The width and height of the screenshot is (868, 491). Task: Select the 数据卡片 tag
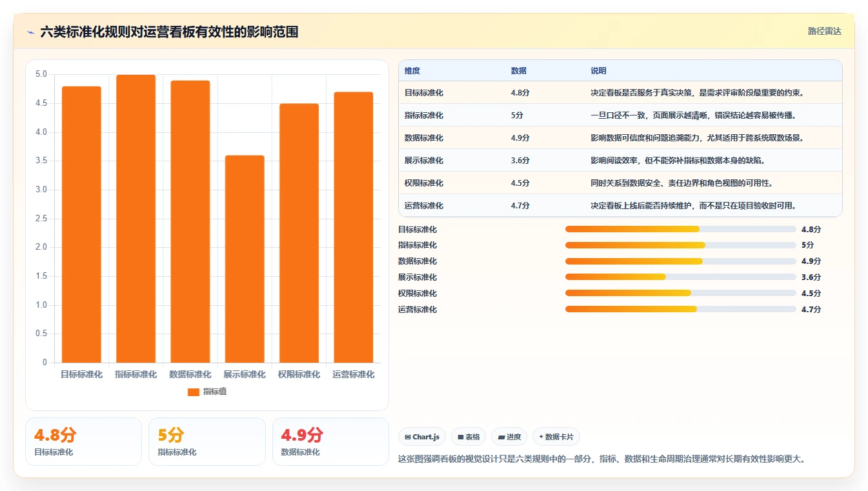(x=556, y=437)
